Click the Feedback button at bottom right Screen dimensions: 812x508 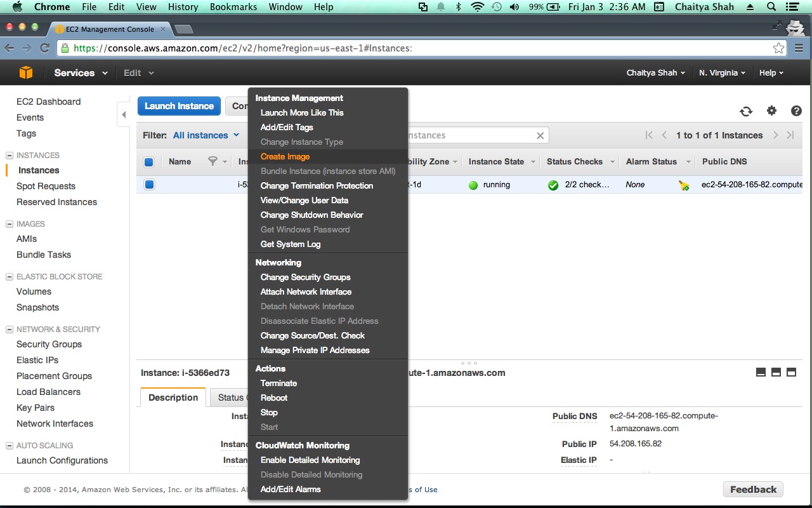coord(753,490)
